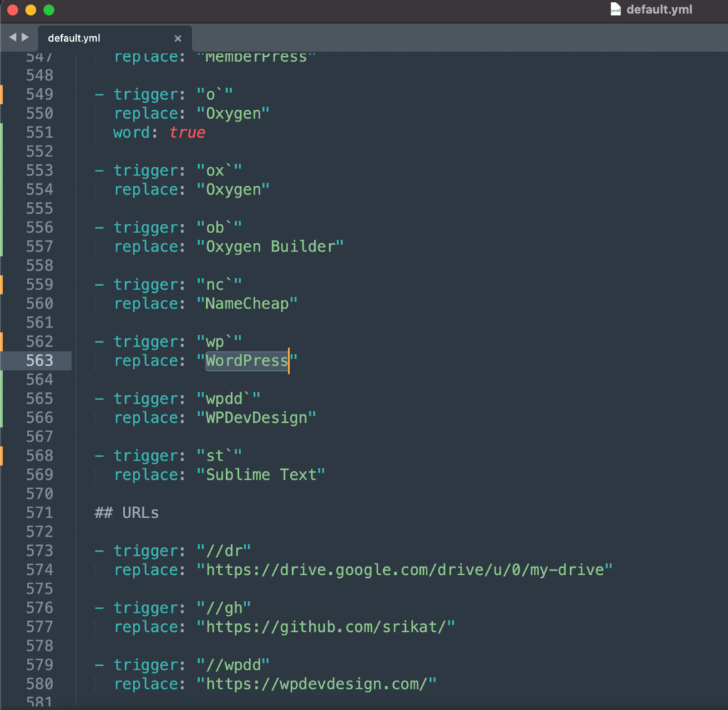Click the "st`" trigger string
Image resolution: width=728 pixels, height=710 pixels.
[219, 456]
